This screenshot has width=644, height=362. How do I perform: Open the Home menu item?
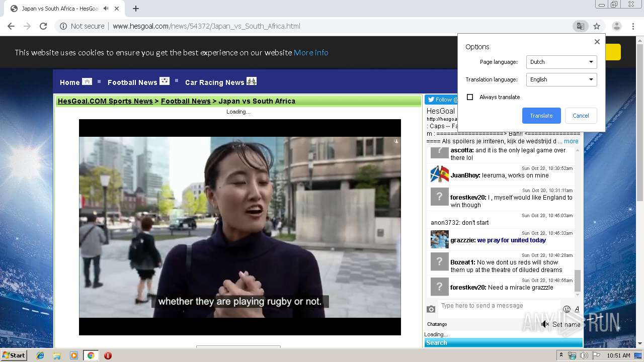69,82
